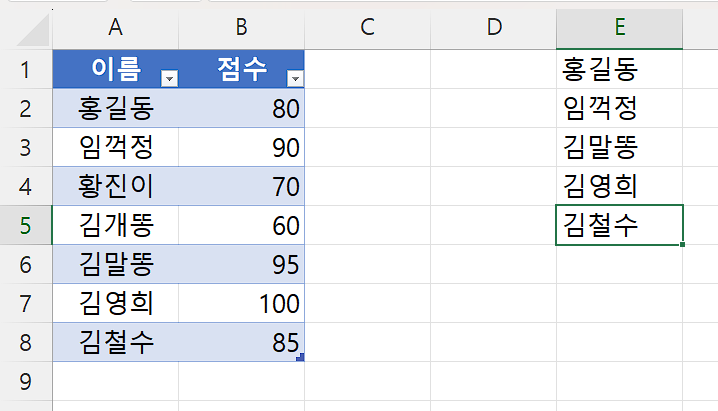718x411 pixels.
Task: Select column C header
Action: (367, 27)
